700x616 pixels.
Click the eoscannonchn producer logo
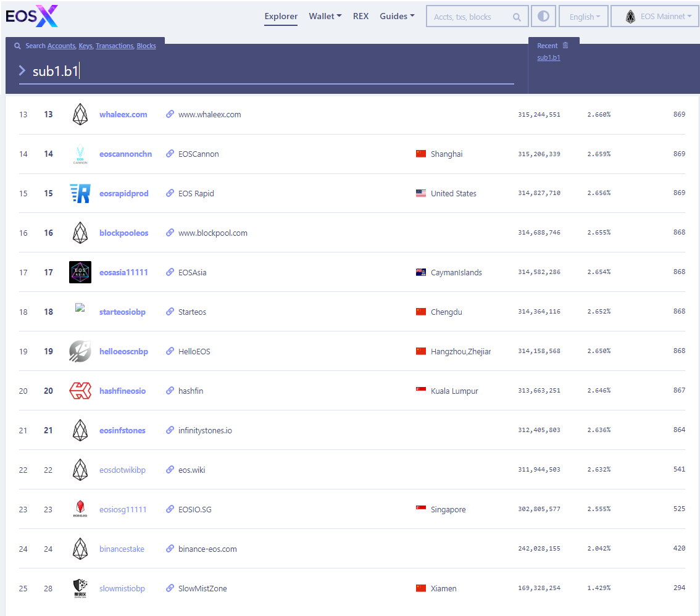click(x=80, y=154)
